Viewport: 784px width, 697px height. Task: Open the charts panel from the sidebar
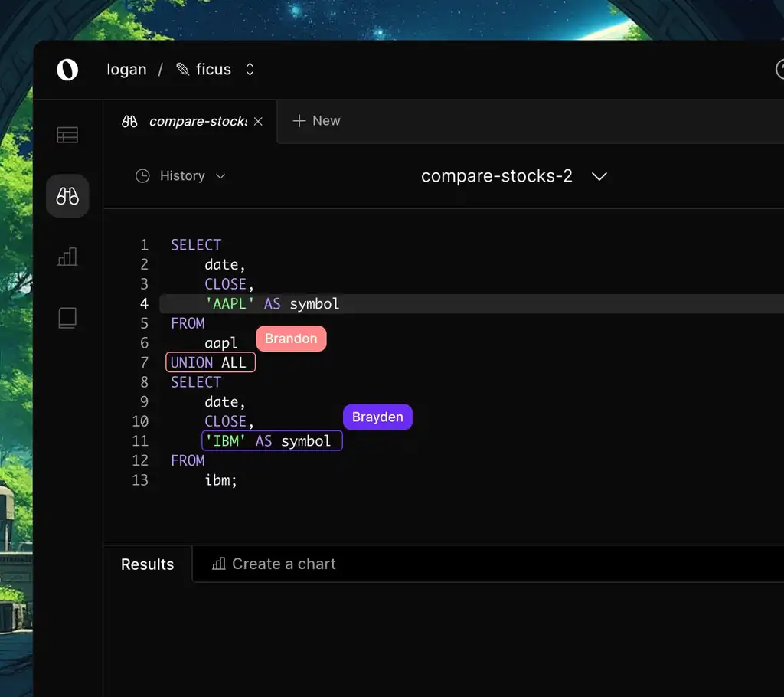(67, 257)
